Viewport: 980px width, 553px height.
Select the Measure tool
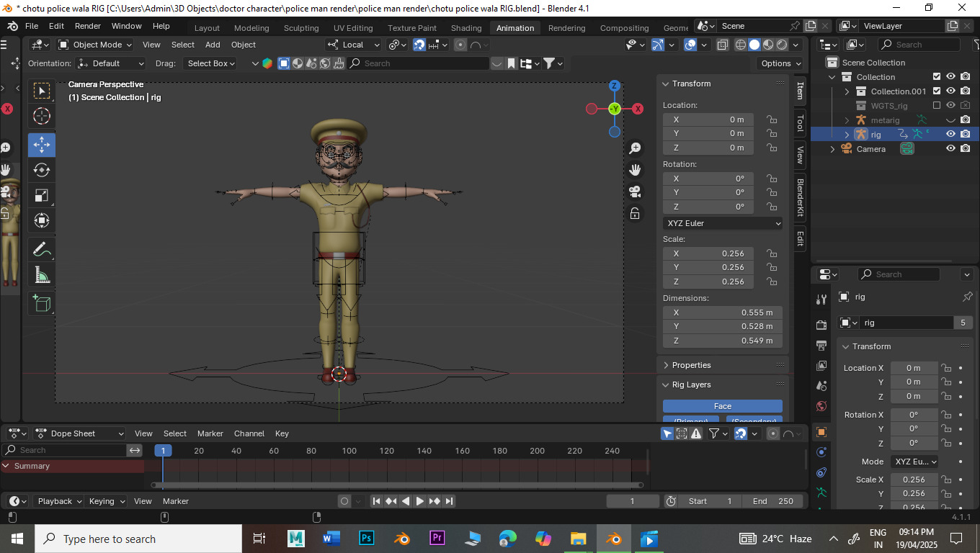click(x=42, y=275)
